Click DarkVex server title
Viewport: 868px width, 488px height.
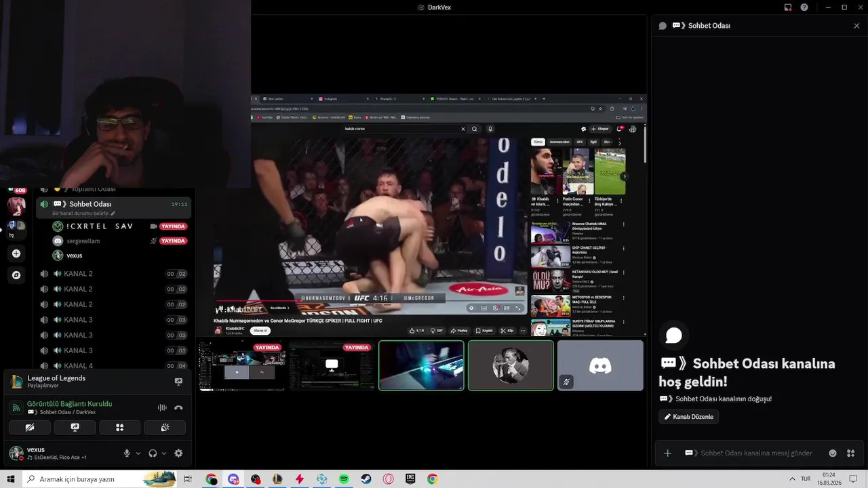(x=435, y=7)
